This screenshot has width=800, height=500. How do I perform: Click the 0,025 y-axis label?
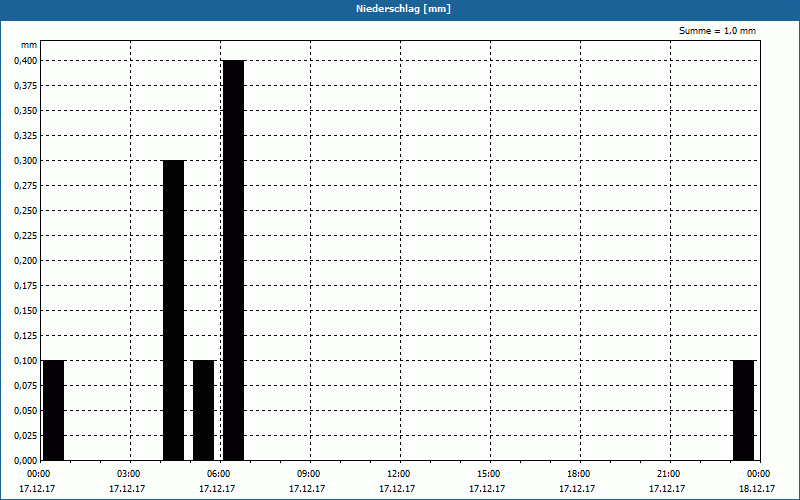[x=25, y=436]
